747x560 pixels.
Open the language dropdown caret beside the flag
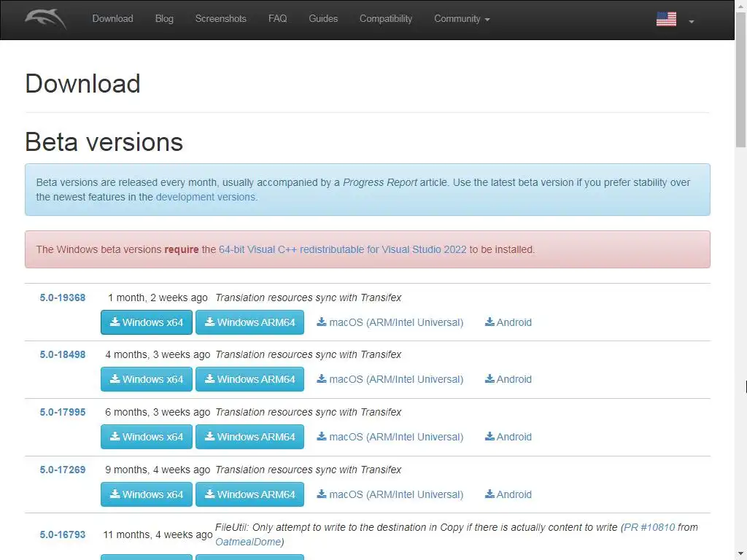click(692, 21)
